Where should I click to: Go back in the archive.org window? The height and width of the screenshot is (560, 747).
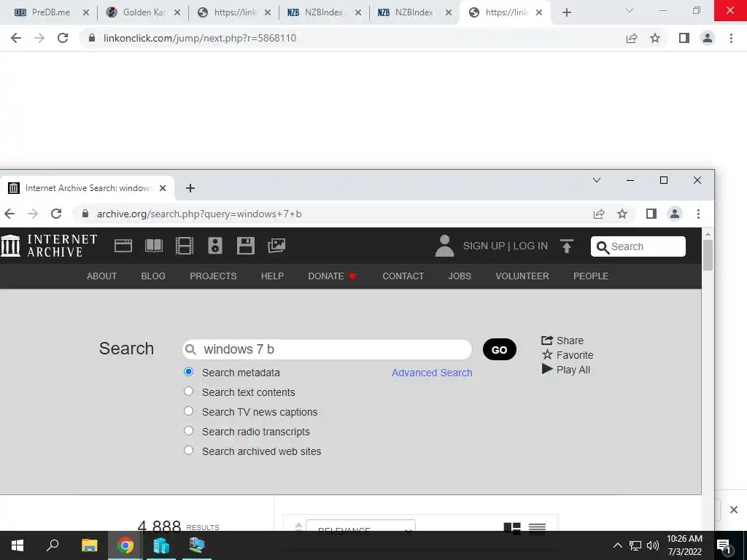click(x=9, y=214)
